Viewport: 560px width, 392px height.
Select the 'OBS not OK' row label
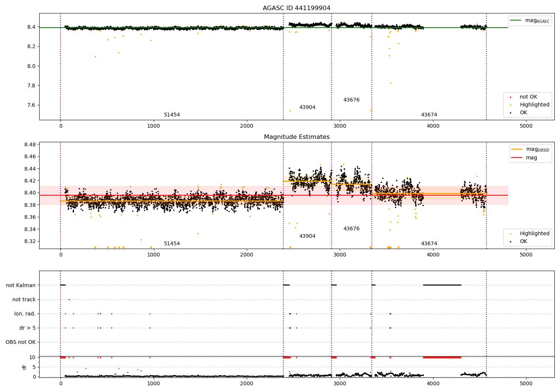pyautogui.click(x=21, y=342)
